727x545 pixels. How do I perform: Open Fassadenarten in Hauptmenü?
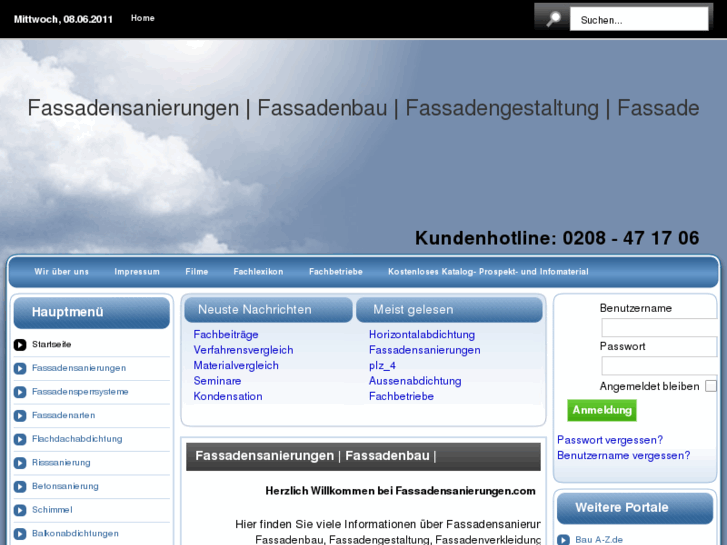[64, 416]
